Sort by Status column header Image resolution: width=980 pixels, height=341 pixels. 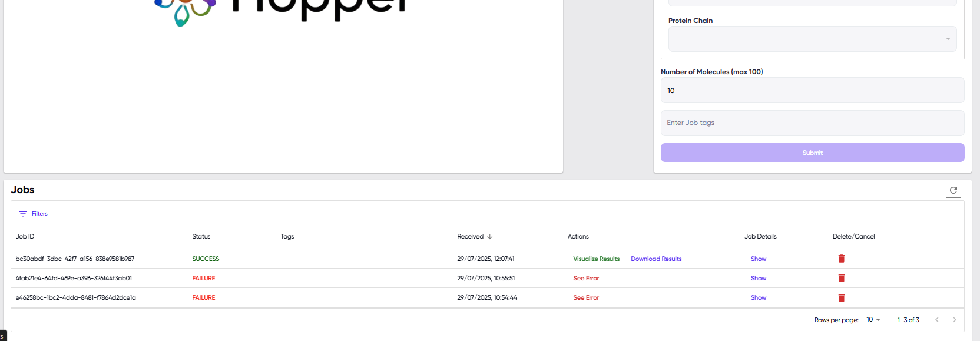(201, 236)
